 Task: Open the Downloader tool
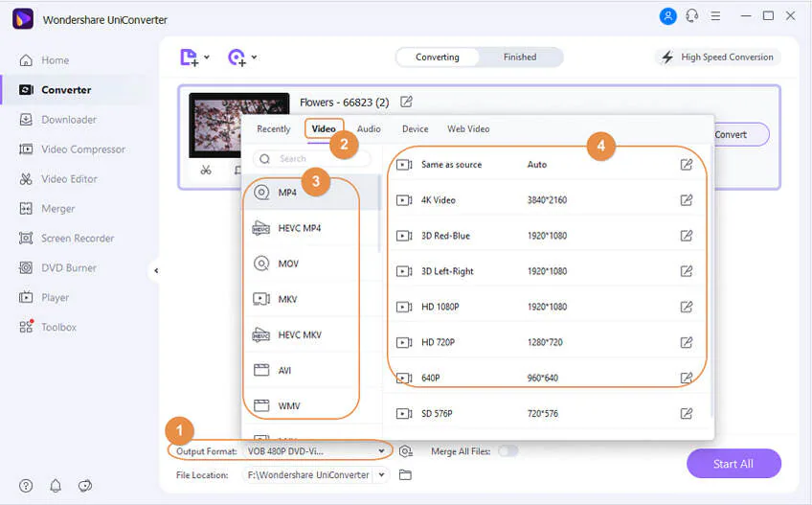pos(58,120)
